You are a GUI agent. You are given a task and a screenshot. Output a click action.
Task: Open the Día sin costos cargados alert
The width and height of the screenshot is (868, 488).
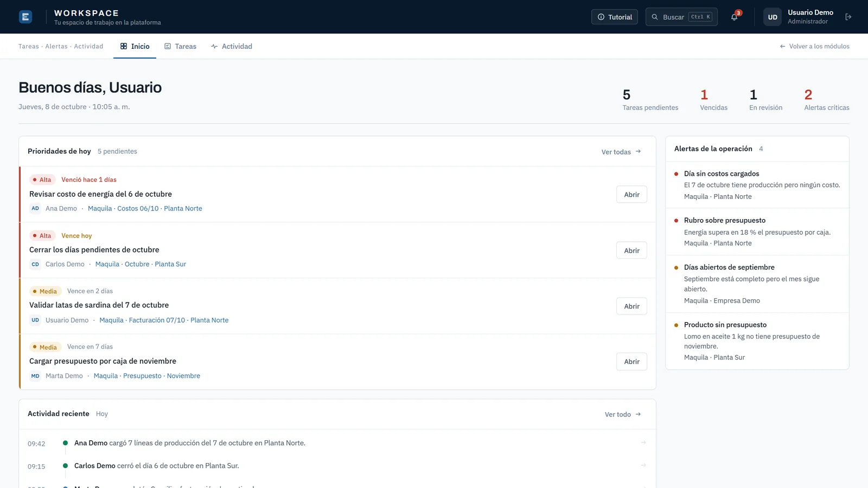(757, 185)
